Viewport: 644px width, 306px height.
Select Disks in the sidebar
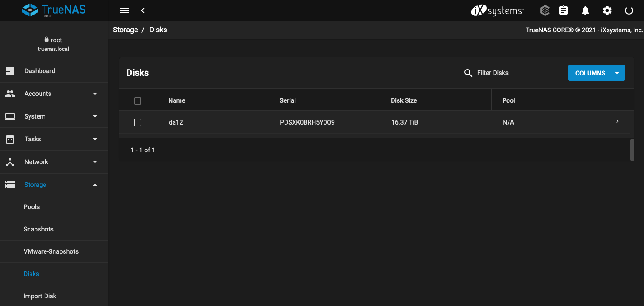point(54,274)
